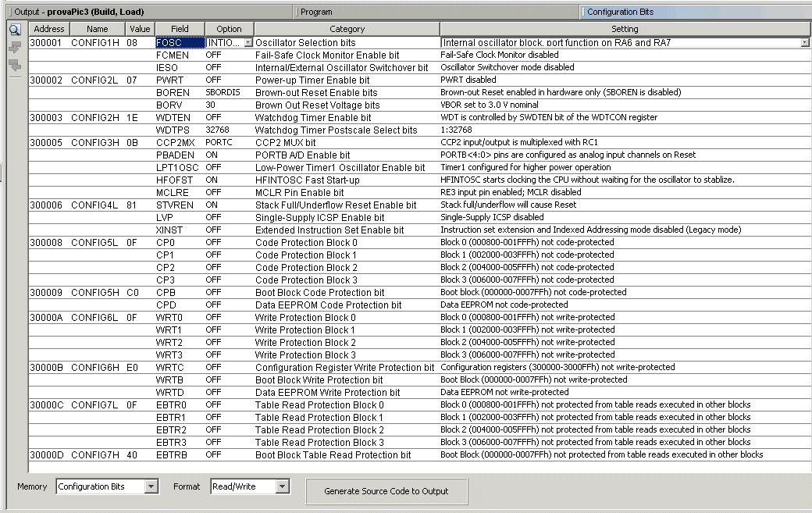Image resolution: width=812 pixels, height=513 pixels.
Task: Click the back arrow navigation icon
Action: click(x=14, y=64)
